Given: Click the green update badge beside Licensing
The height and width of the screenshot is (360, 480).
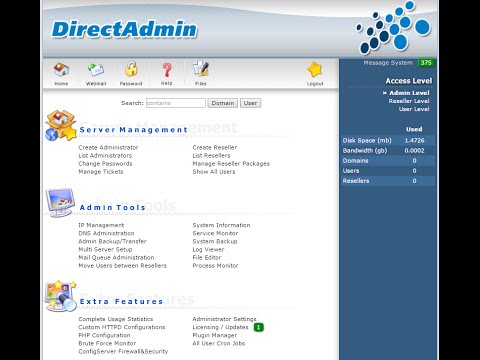Looking at the screenshot, I should 259,327.
